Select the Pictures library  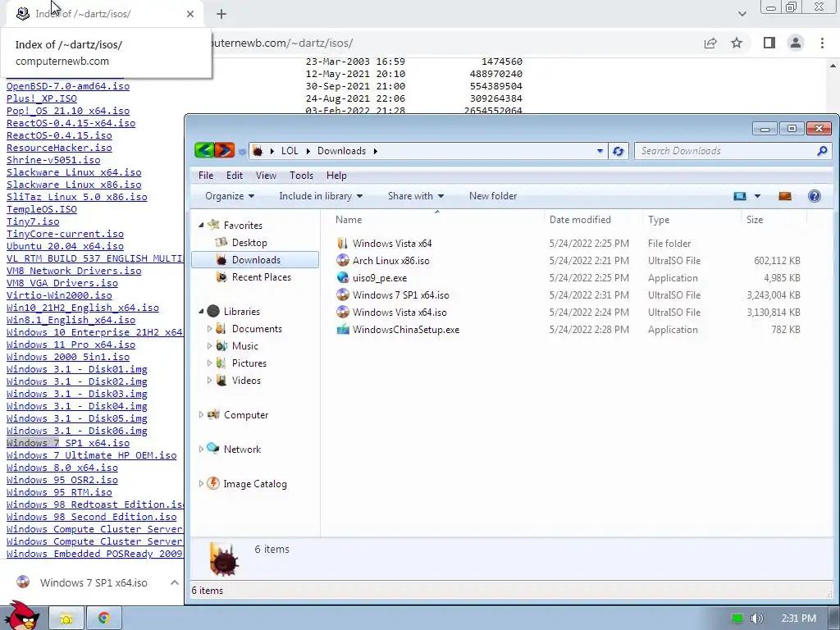[x=249, y=363]
